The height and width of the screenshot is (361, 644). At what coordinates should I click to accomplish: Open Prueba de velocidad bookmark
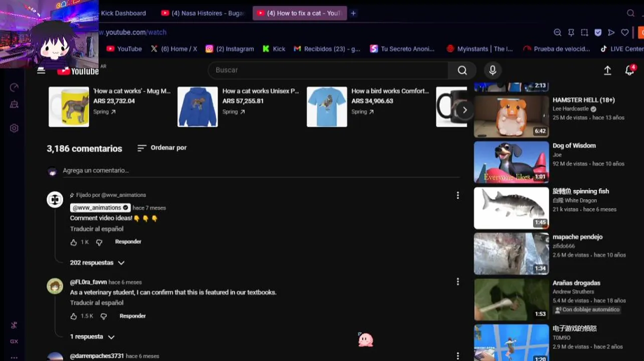(557, 49)
